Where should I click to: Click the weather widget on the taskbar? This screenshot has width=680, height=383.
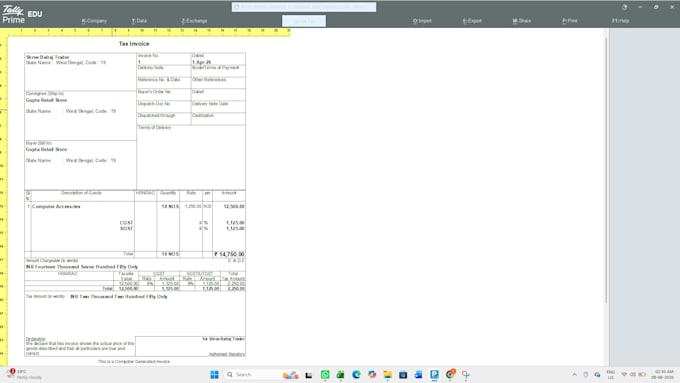(x=24, y=374)
